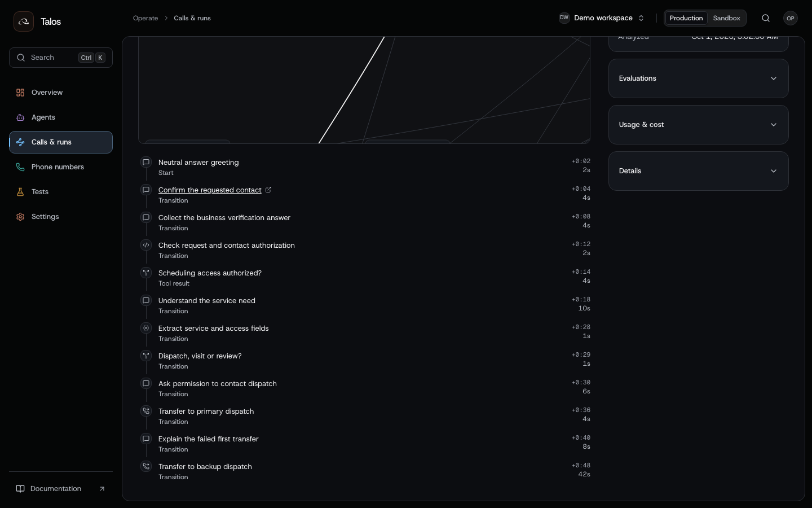Image resolution: width=812 pixels, height=508 pixels.
Task: Switch environment to Production
Action: 686,18
